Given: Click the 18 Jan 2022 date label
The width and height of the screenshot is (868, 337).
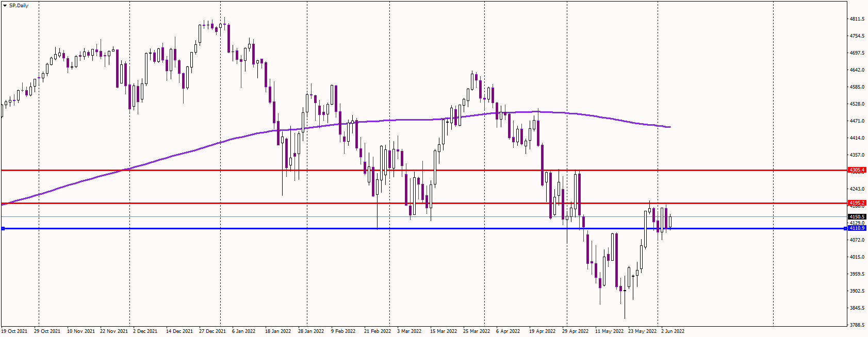Looking at the screenshot, I should (x=278, y=331).
